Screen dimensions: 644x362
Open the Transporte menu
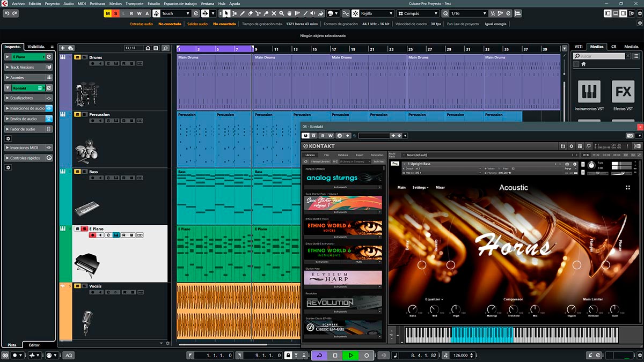click(x=134, y=3)
